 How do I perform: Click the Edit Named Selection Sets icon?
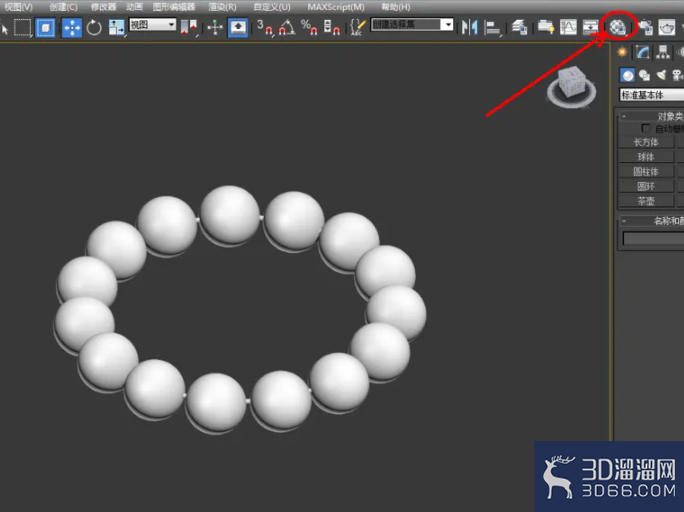(358, 27)
